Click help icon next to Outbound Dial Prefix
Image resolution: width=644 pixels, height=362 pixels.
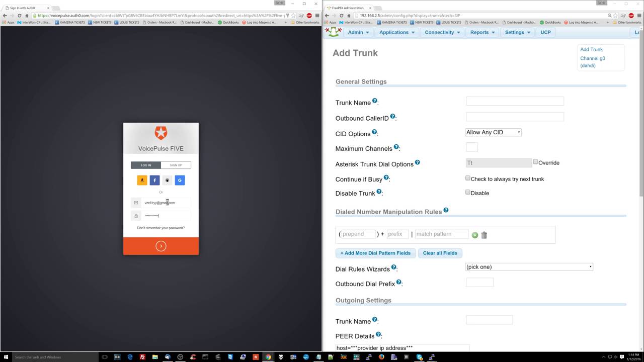coord(399,282)
